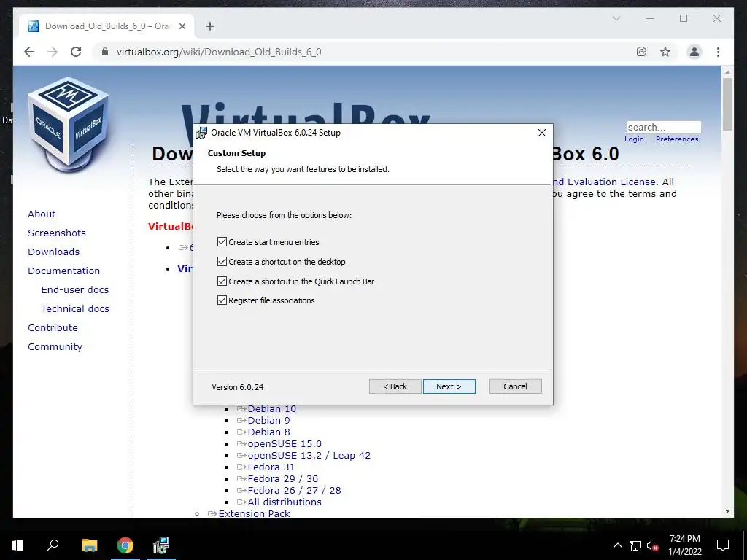
Task: Click the address bar padlock icon
Action: point(105,52)
